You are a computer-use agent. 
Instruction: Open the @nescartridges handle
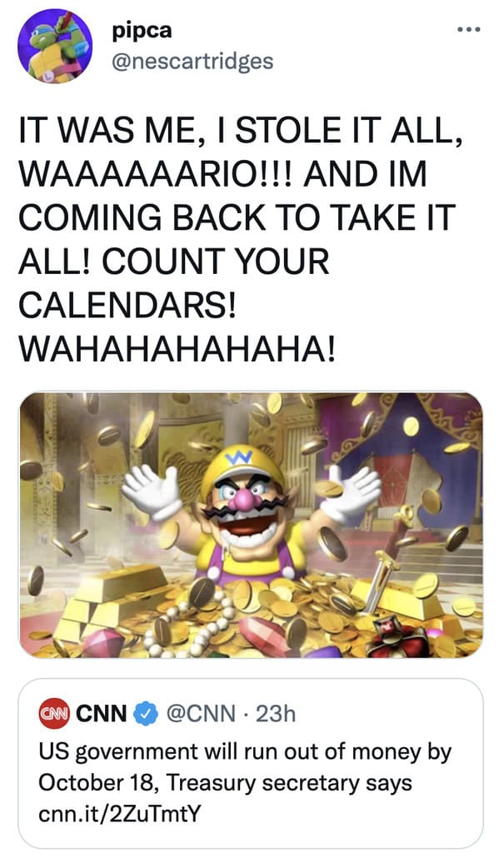coord(192,61)
